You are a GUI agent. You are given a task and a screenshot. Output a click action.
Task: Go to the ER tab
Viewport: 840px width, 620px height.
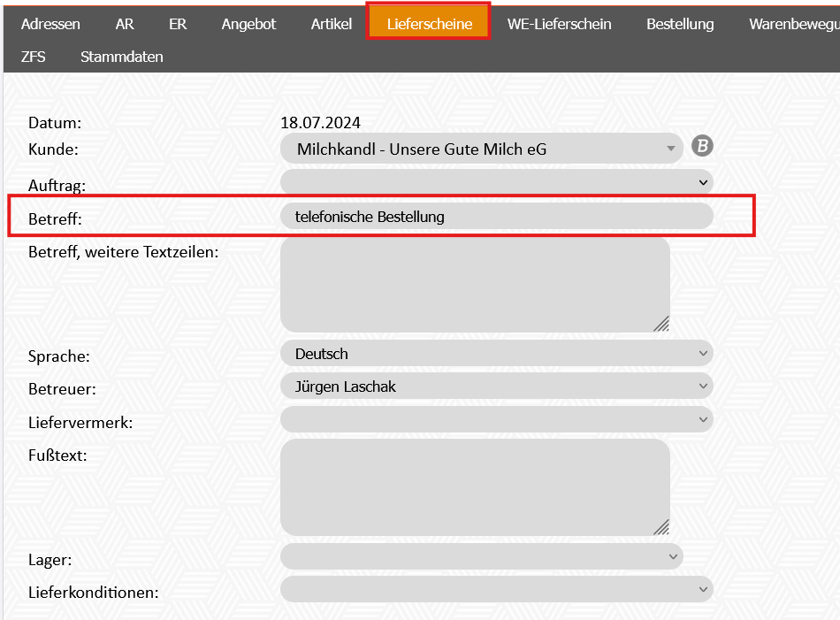178,24
